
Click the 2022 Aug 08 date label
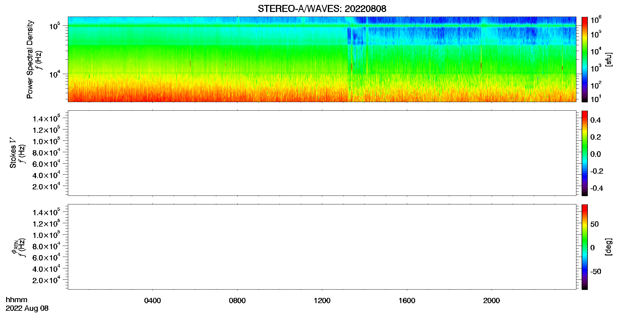[27, 308]
